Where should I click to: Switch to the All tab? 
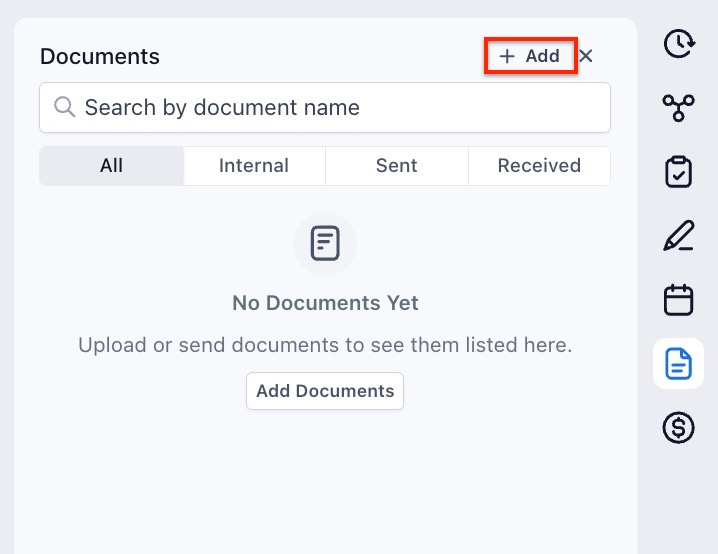pos(111,166)
